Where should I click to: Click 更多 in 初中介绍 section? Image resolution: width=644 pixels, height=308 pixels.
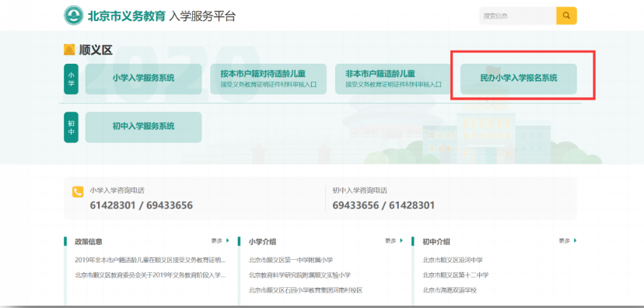(x=568, y=240)
